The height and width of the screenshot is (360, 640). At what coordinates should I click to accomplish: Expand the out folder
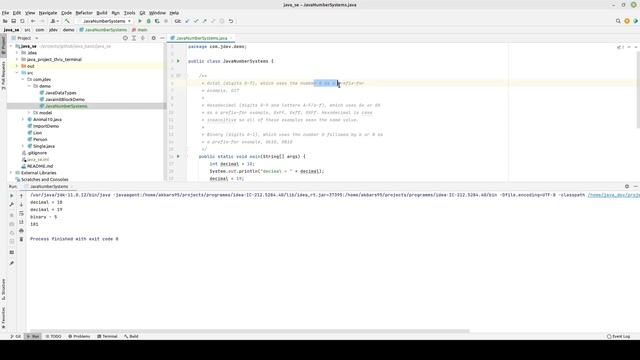17,66
